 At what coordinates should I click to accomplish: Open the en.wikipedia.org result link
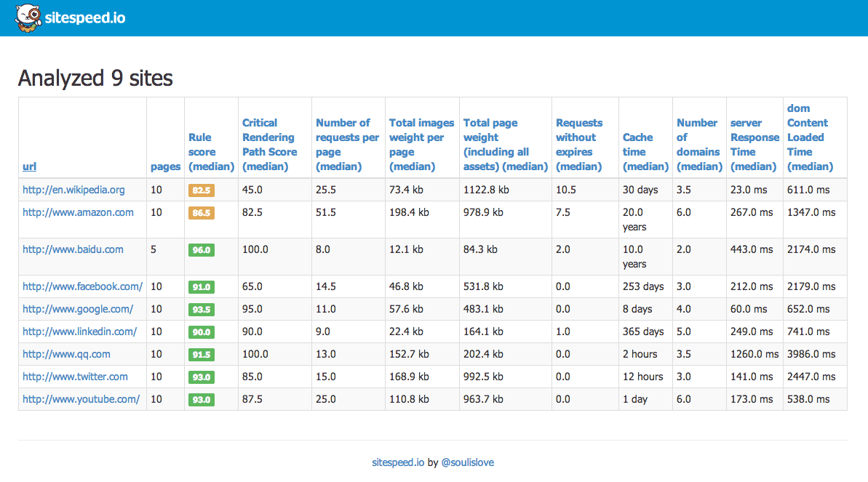point(73,190)
